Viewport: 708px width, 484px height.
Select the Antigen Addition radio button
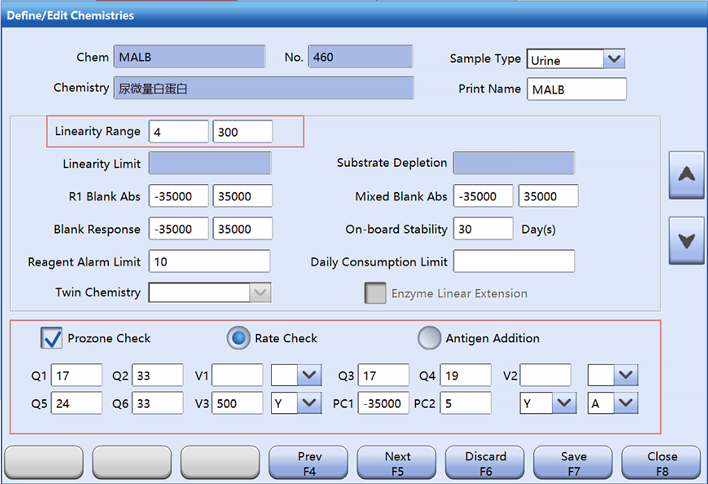[428, 338]
